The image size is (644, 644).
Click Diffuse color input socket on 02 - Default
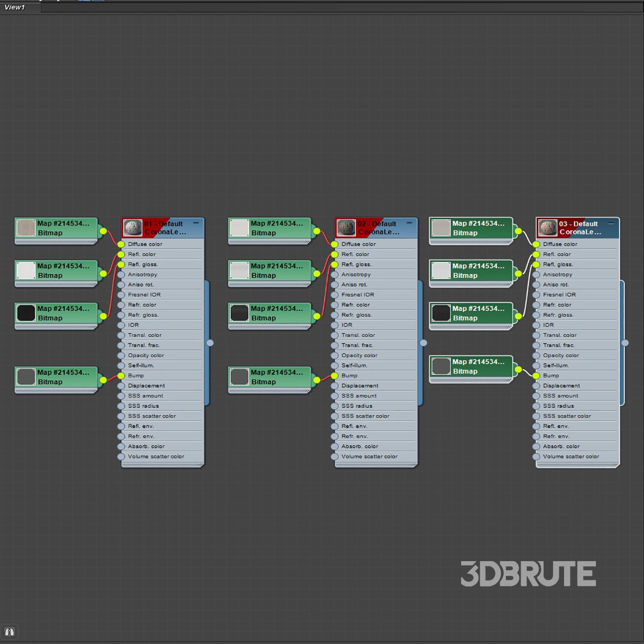coord(335,244)
